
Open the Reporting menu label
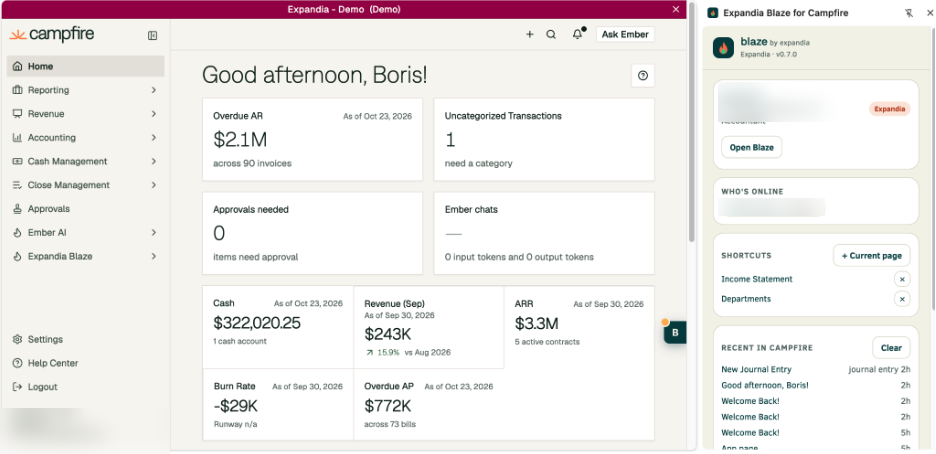click(48, 90)
